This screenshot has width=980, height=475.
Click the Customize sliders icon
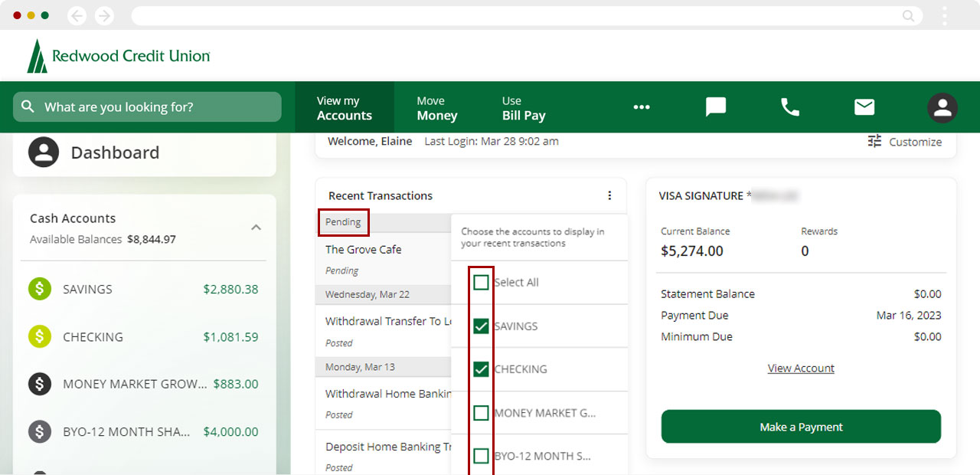874,141
